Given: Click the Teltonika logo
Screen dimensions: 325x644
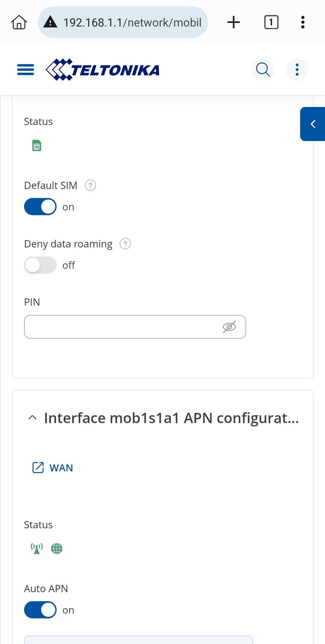Looking at the screenshot, I should click(102, 70).
